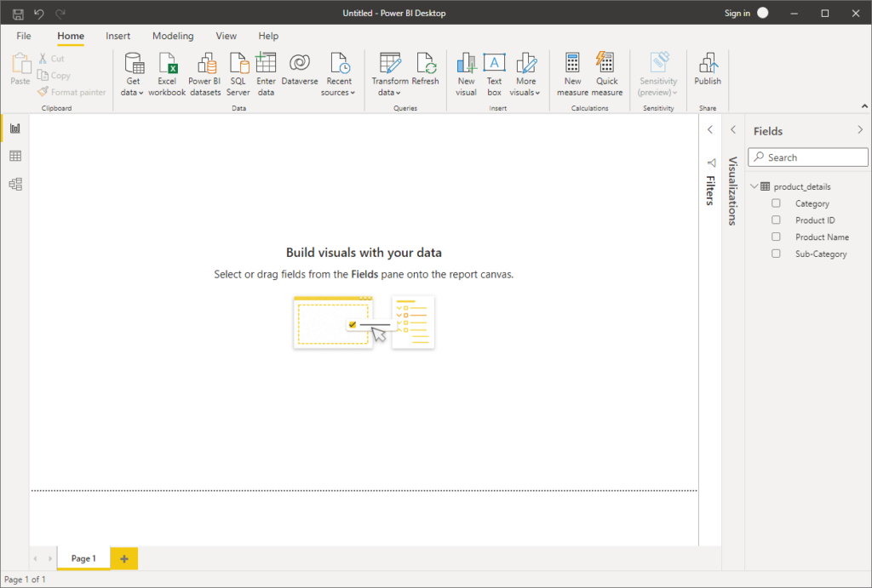Select the Home ribbon tab
Image resolution: width=872 pixels, height=588 pixels.
[x=71, y=36]
